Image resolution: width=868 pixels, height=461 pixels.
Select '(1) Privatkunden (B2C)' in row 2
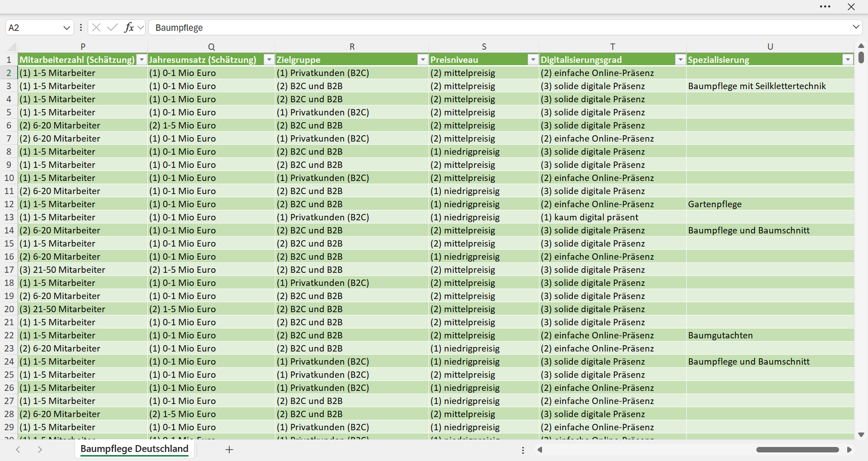click(352, 73)
